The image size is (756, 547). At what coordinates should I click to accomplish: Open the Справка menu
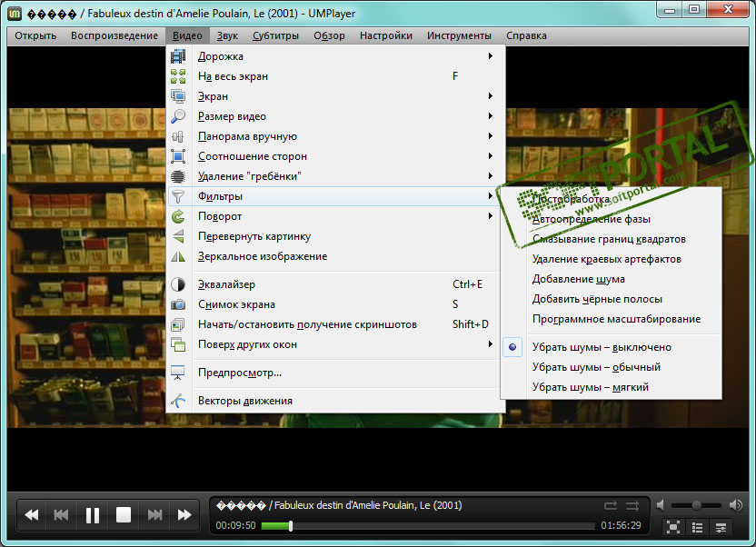(x=526, y=35)
